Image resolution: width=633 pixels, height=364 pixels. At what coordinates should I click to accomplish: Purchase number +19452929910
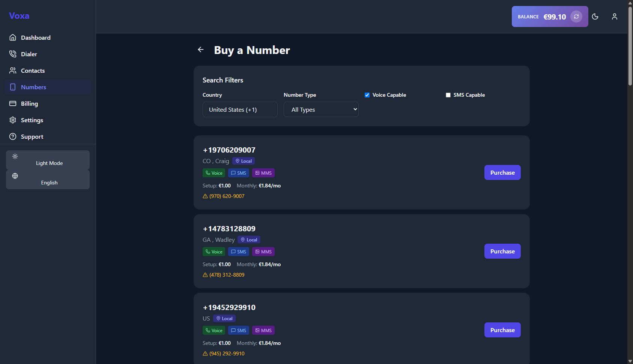tap(502, 330)
